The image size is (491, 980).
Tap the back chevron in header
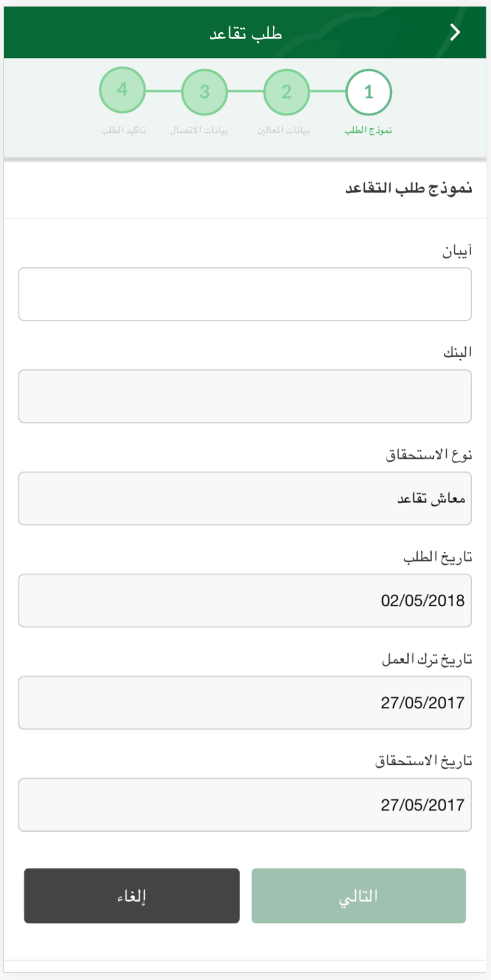(x=455, y=33)
